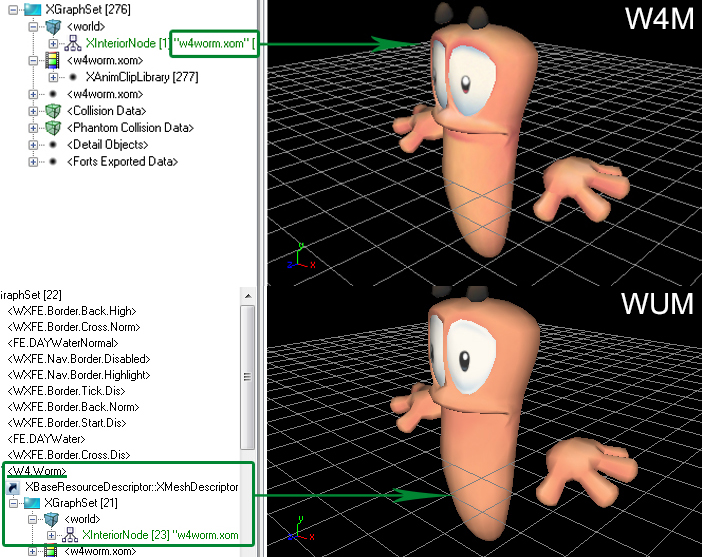Viewport: 702px width, 557px height.
Task: Select the XAnimClipLibrary [277] row
Action: click(x=142, y=77)
